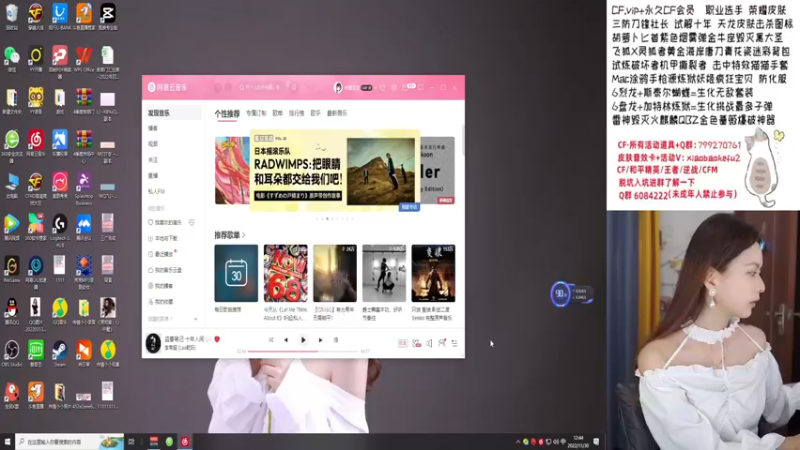Expand the 推荐歌单 section arrow
This screenshot has width=800, height=450.
(x=244, y=235)
